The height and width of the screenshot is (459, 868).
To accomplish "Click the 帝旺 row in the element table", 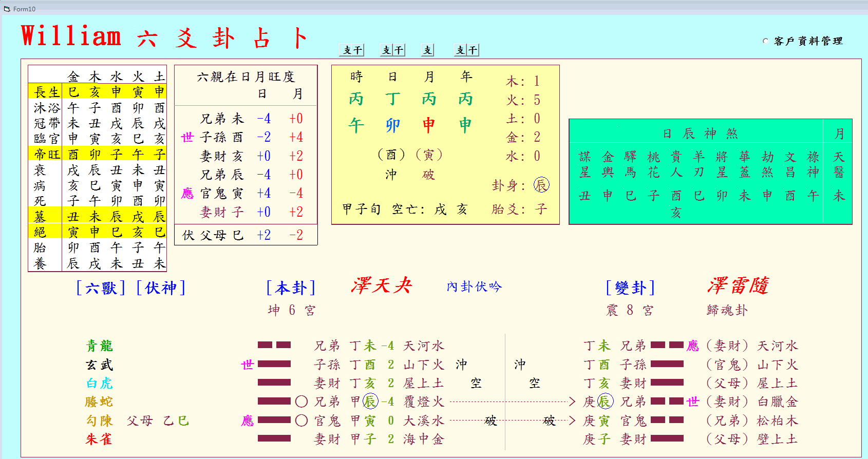I will [x=98, y=154].
